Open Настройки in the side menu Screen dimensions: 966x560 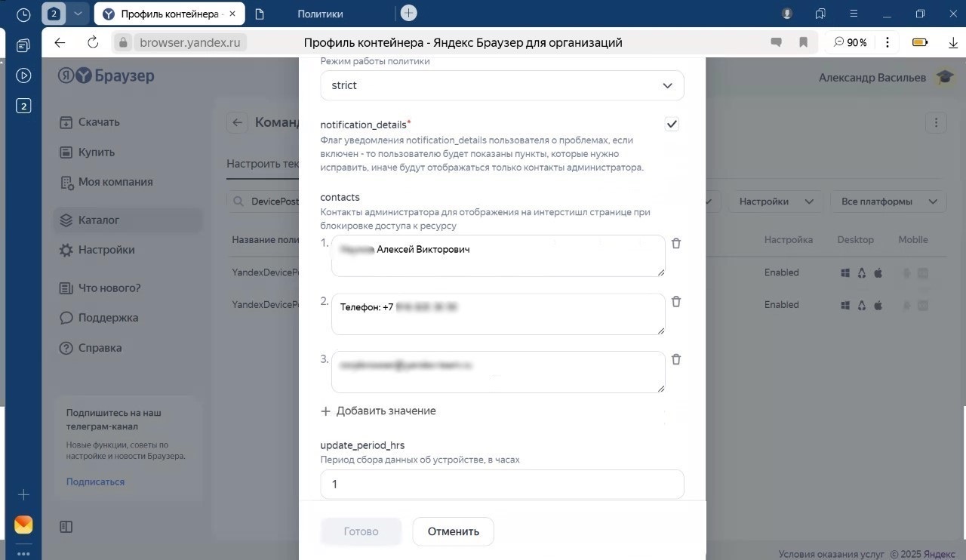(x=106, y=250)
